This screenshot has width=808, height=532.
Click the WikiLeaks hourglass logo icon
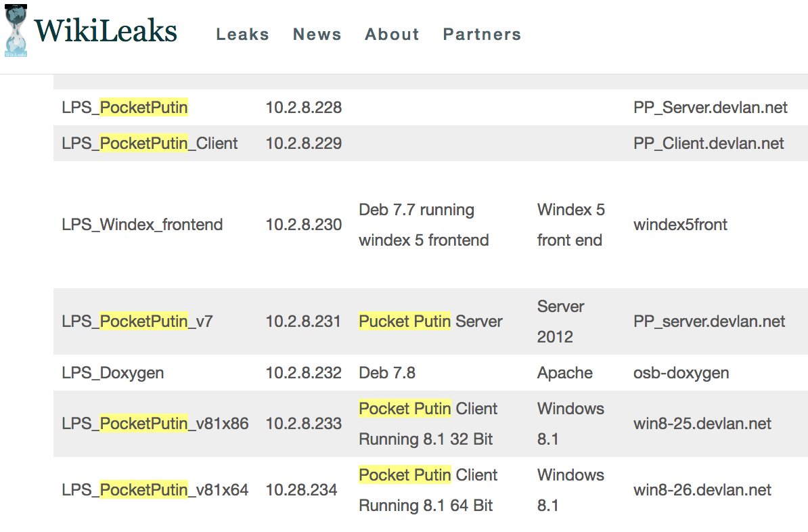pyautogui.click(x=16, y=30)
